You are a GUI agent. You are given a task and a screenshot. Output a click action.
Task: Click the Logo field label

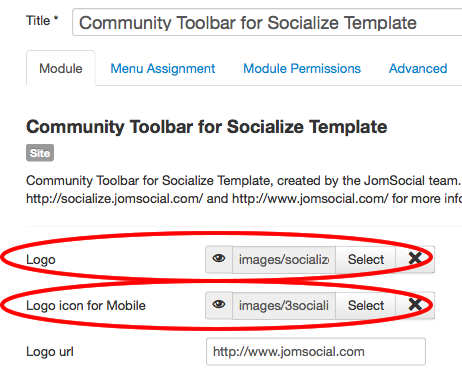pos(41,260)
